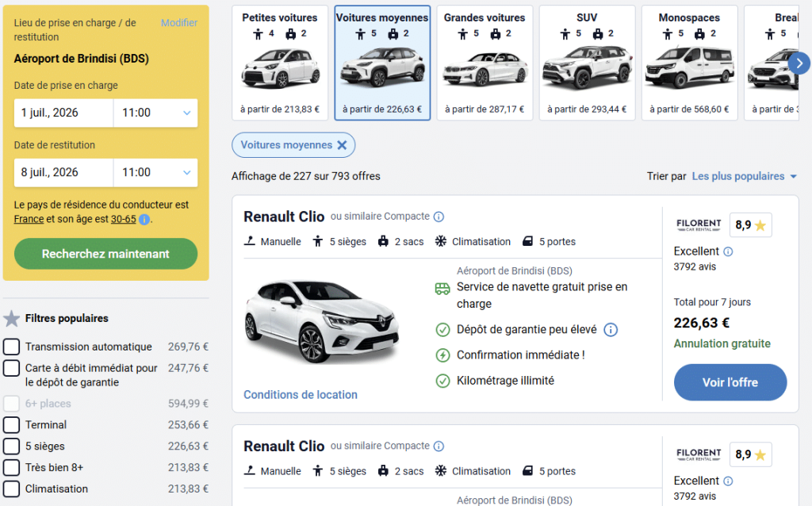Click the luggage icon for 2 sacs, first offer
Viewport: 812px width, 506px height.
point(383,241)
